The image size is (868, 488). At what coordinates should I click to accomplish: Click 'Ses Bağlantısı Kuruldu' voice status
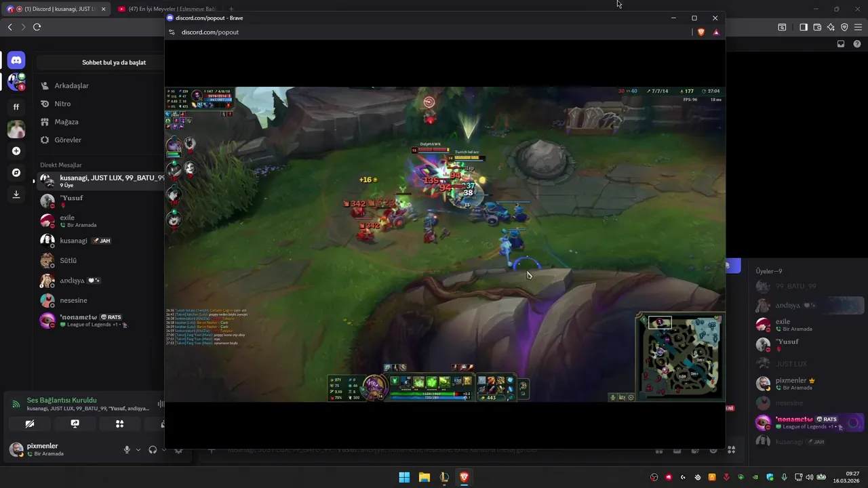[62, 400]
